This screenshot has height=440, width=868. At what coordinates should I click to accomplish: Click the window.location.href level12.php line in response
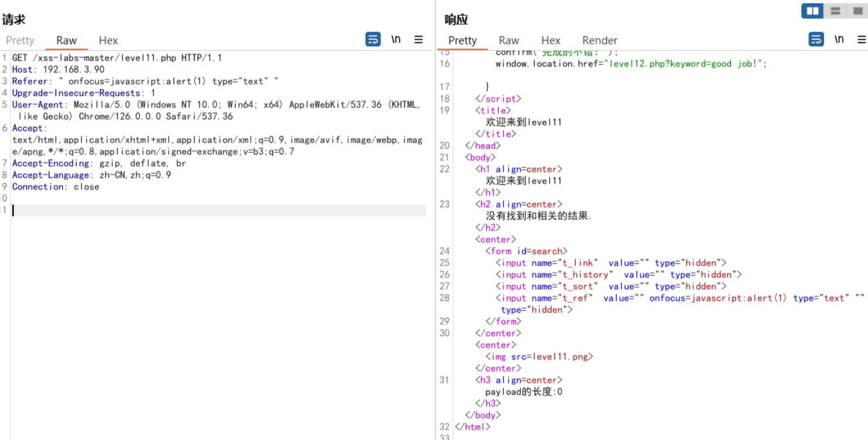[631, 64]
